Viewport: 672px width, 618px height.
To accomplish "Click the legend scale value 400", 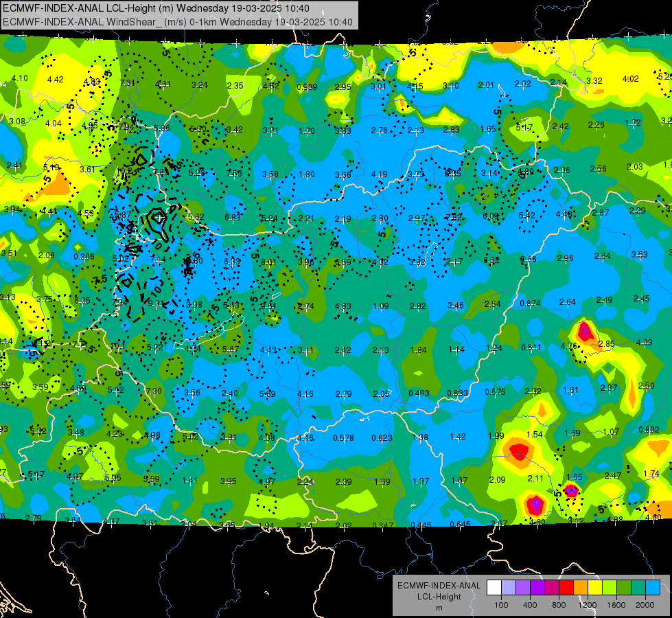I will (x=530, y=605).
